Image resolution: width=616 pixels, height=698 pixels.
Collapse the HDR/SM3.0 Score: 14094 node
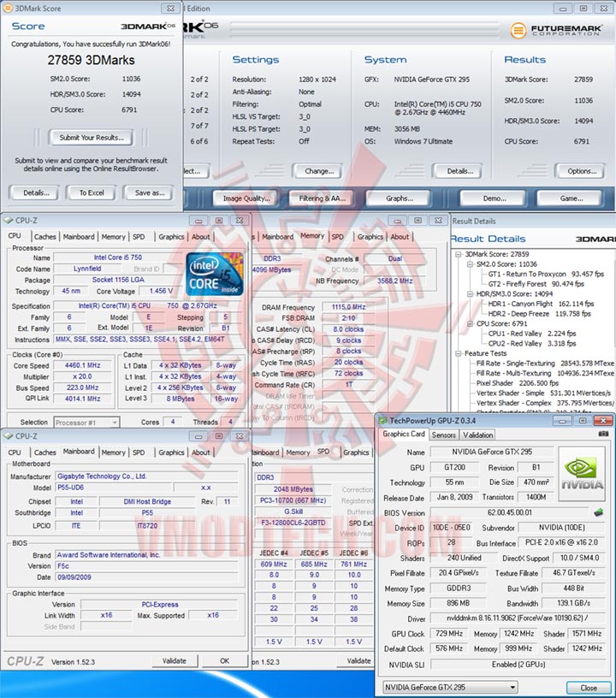(x=470, y=293)
